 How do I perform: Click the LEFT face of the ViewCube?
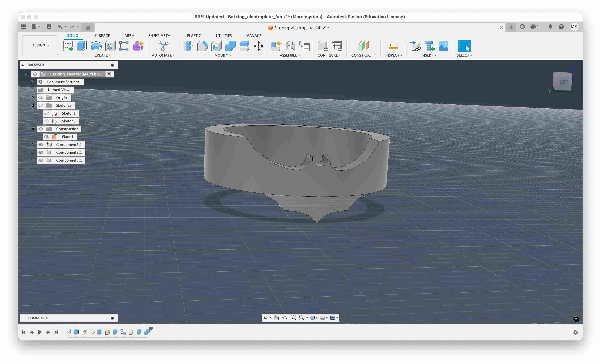pos(563,82)
